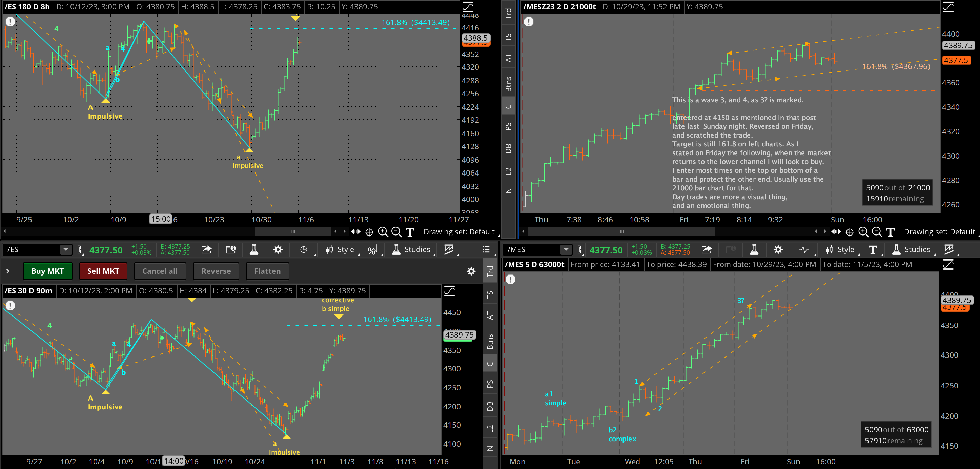Open symbol link clip icon beside /ES field
The height and width of the screenshot is (469, 980).
tap(79, 249)
